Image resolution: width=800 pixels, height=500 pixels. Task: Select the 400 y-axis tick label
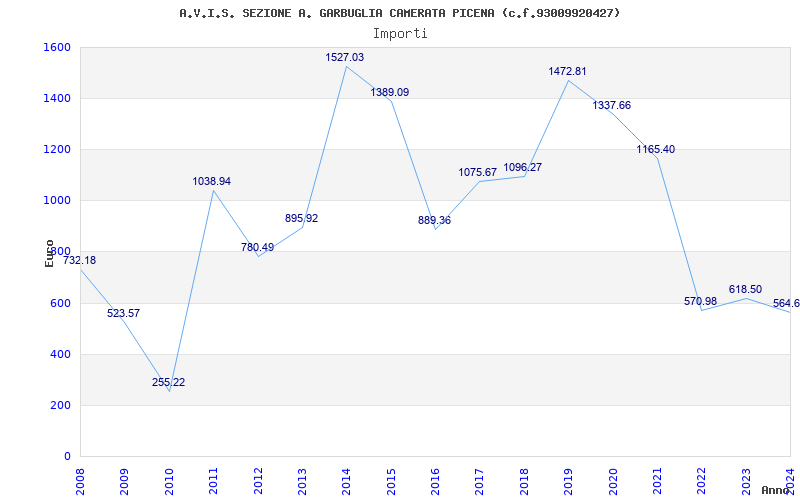tap(61, 355)
